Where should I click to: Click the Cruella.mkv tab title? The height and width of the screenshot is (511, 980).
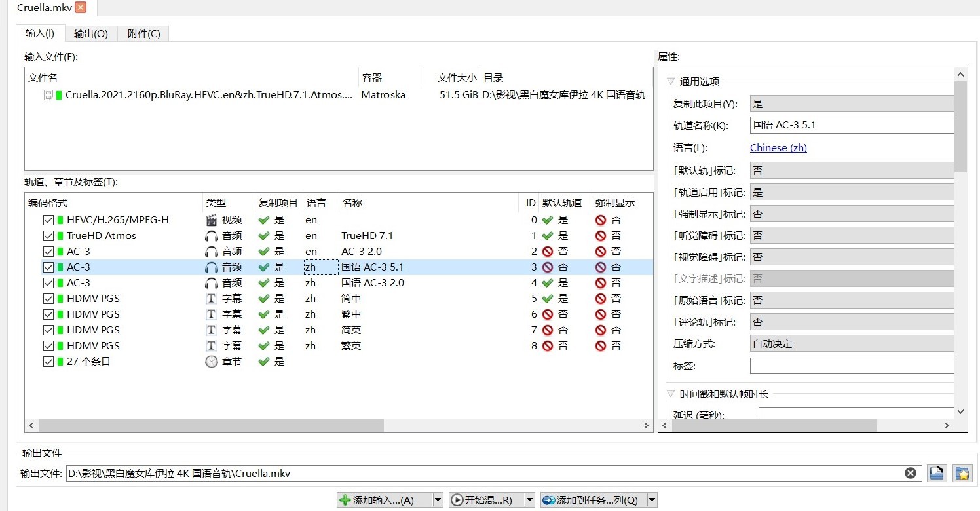[45, 7]
